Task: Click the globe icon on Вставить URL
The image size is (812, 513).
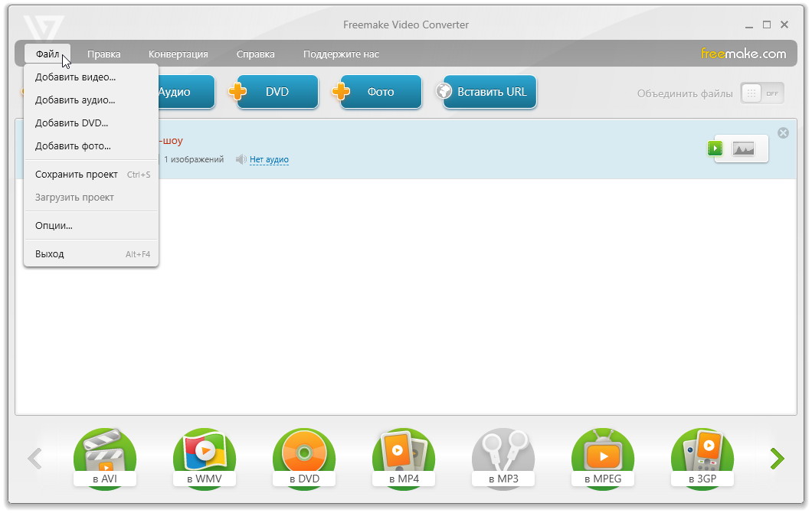Action: tap(444, 91)
